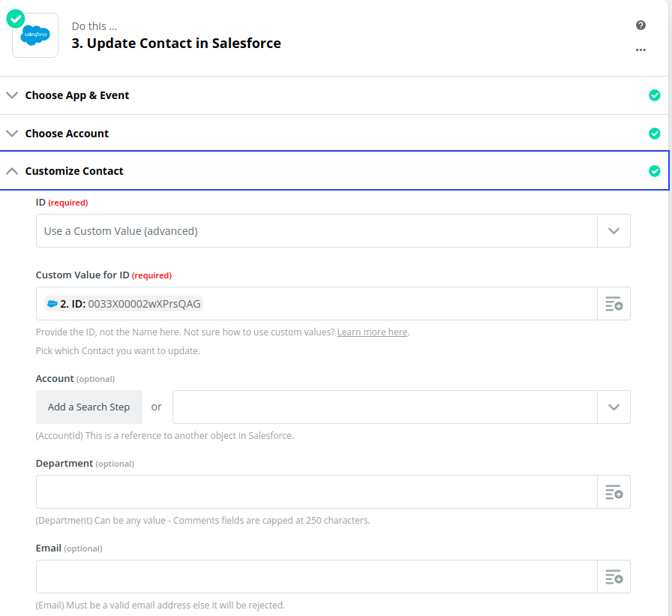Follow the Learn more here link

tap(372, 332)
